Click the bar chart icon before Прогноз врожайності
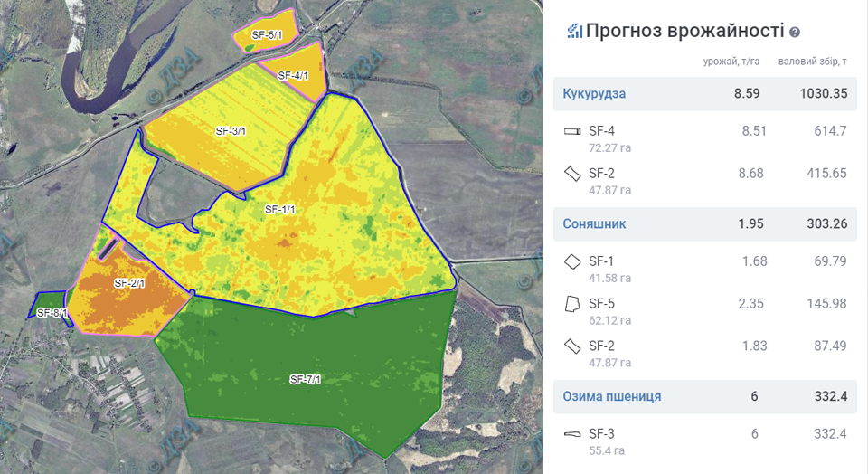This screenshot has height=474, width=868. point(574,31)
